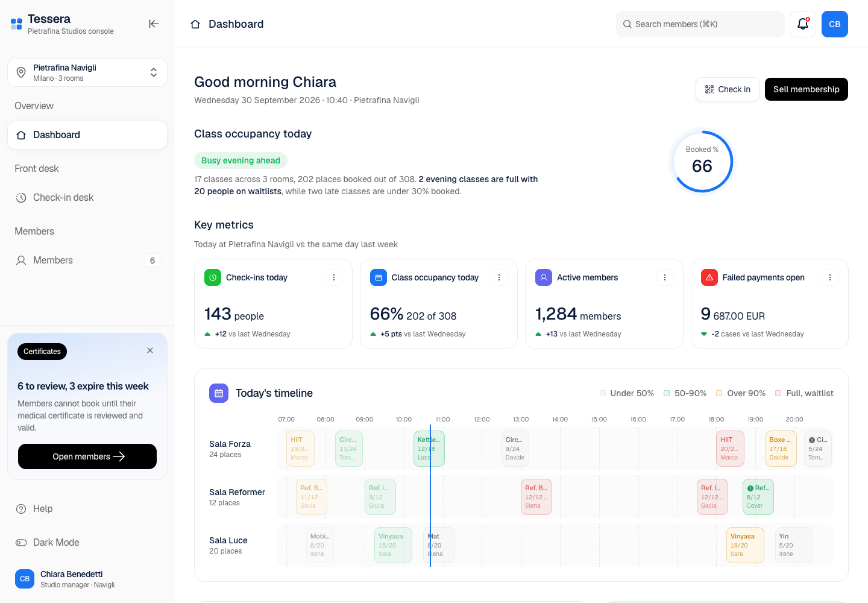Click the Open members button
The height and width of the screenshot is (603, 868).
click(x=87, y=456)
